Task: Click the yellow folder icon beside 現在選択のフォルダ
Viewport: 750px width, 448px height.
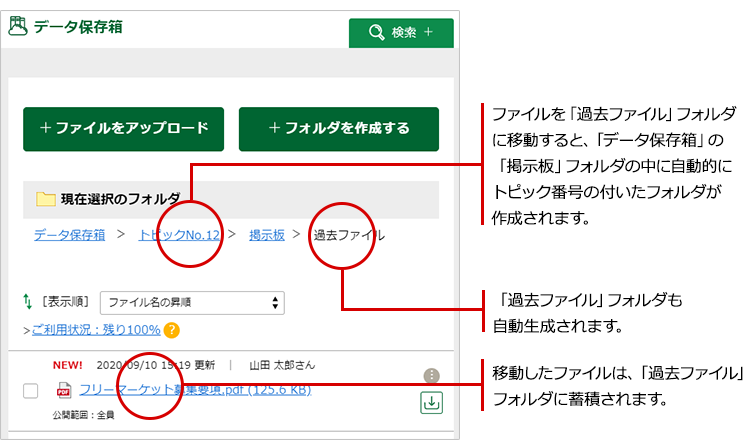Action: [45, 199]
